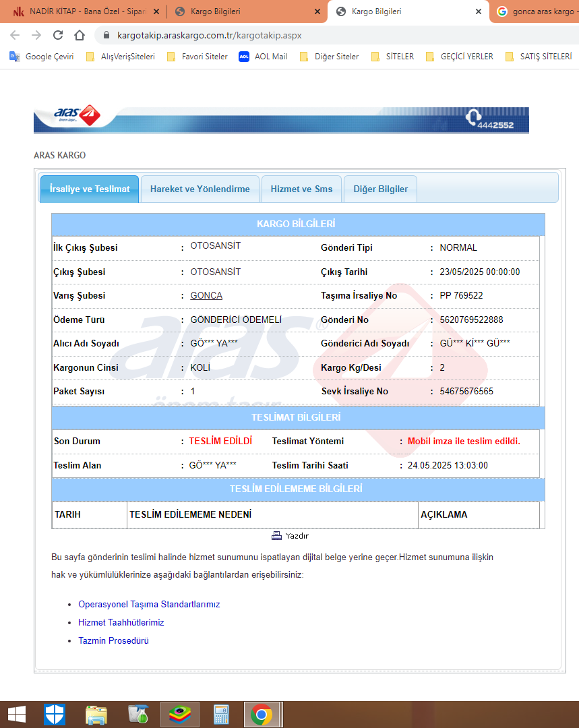The height and width of the screenshot is (728, 579).
Task: Close the NADİR KİTAP browser tab
Action: (x=156, y=11)
